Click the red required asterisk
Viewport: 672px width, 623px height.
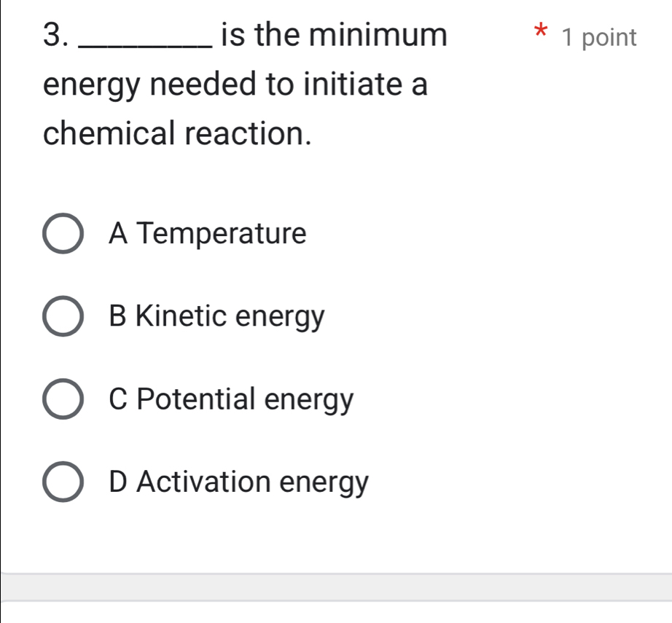tap(539, 34)
